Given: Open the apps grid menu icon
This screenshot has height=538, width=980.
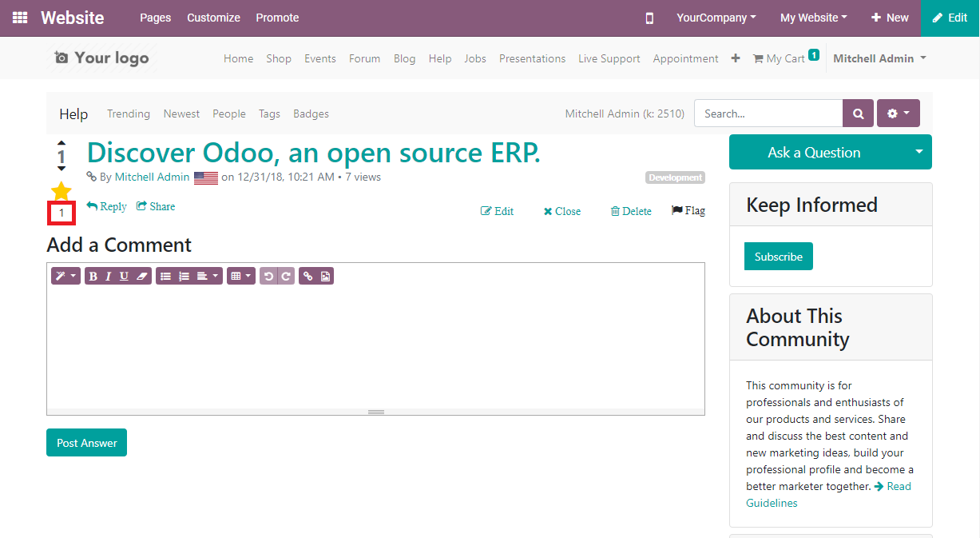Looking at the screenshot, I should tap(20, 18).
